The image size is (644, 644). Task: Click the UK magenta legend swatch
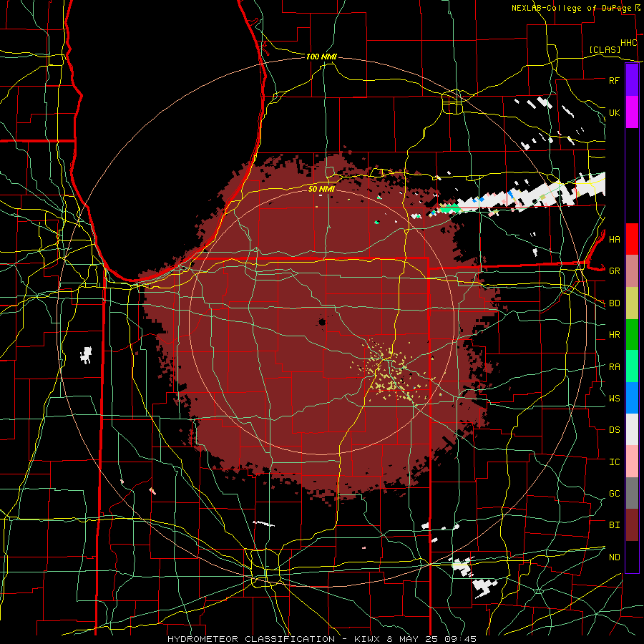(632, 112)
